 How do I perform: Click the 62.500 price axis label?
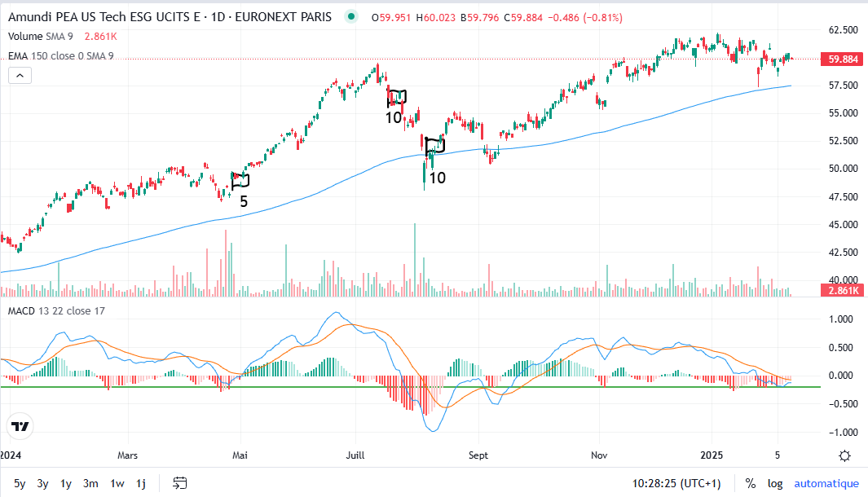coord(843,30)
